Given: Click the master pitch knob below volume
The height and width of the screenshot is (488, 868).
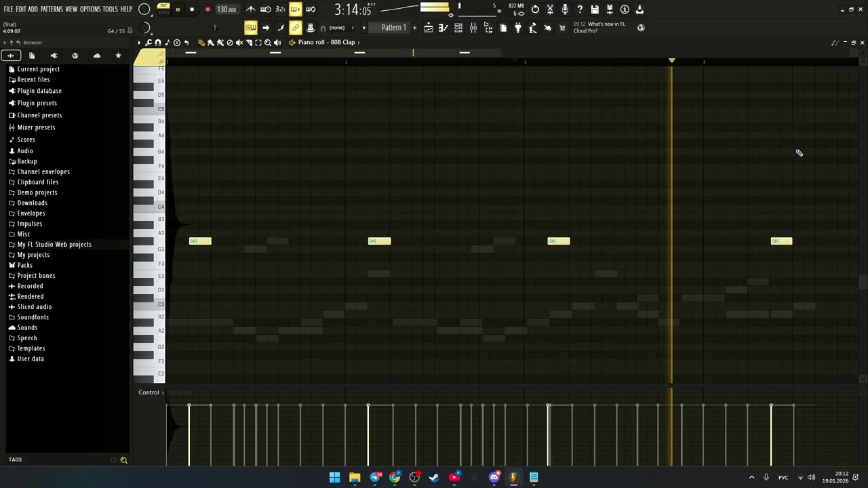Looking at the screenshot, I should (144, 28).
